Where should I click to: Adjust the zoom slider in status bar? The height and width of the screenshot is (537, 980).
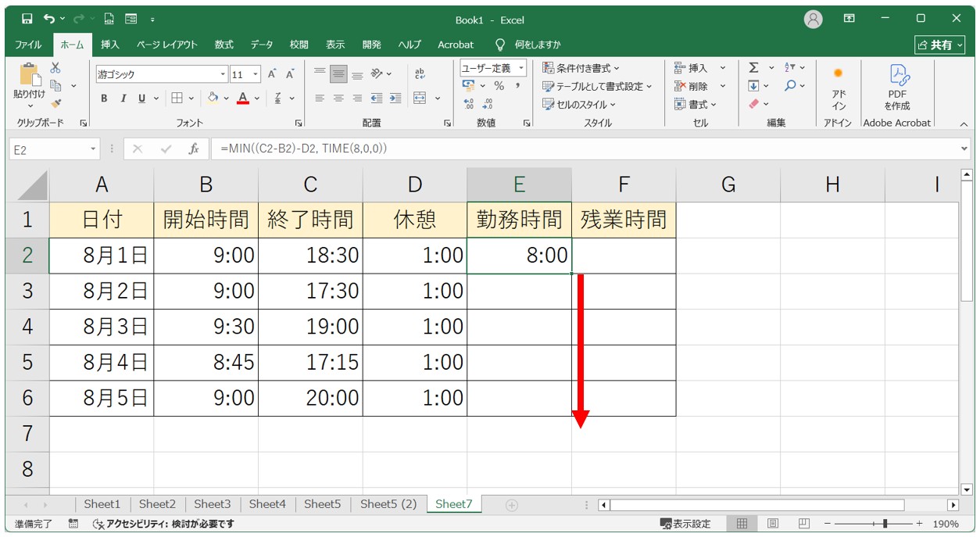tap(885, 524)
